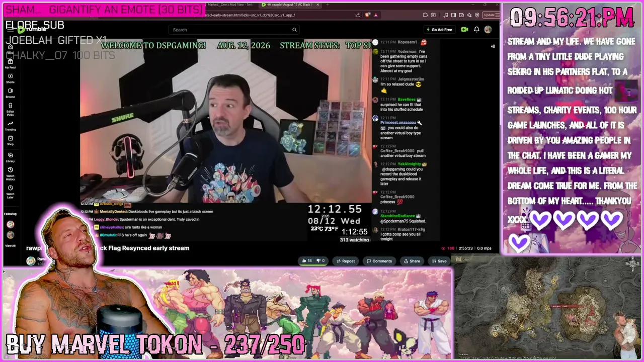Viewport: 644px width, 362px height.
Task: Click the thumbs-down dislike button
Action: pos(320,261)
